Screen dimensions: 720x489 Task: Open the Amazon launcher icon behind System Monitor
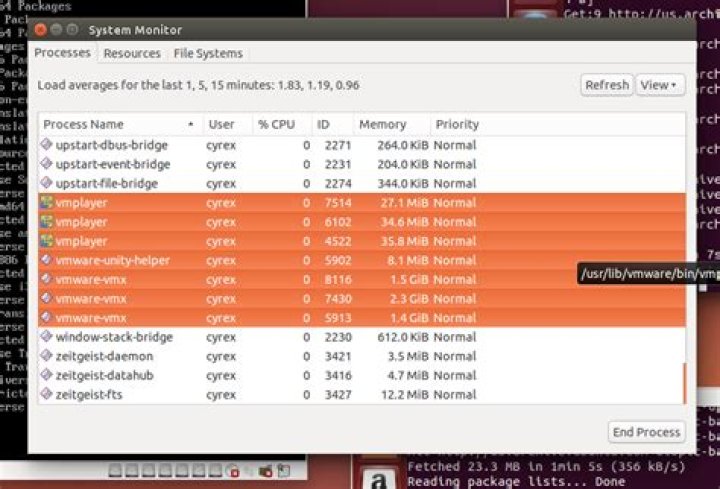pos(378,478)
